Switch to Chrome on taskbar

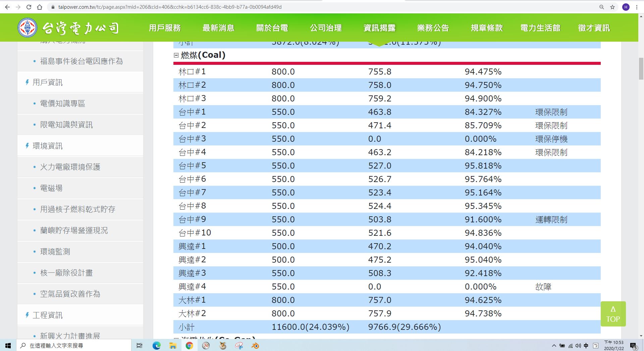189,345
